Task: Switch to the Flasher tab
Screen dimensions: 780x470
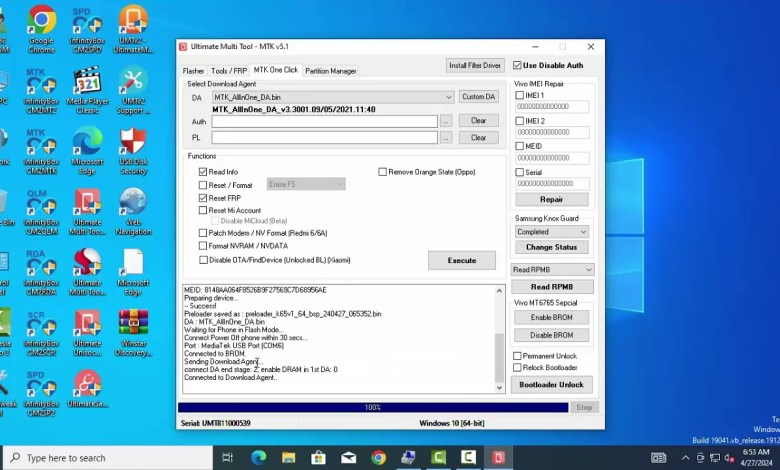Action: [x=193, y=71]
